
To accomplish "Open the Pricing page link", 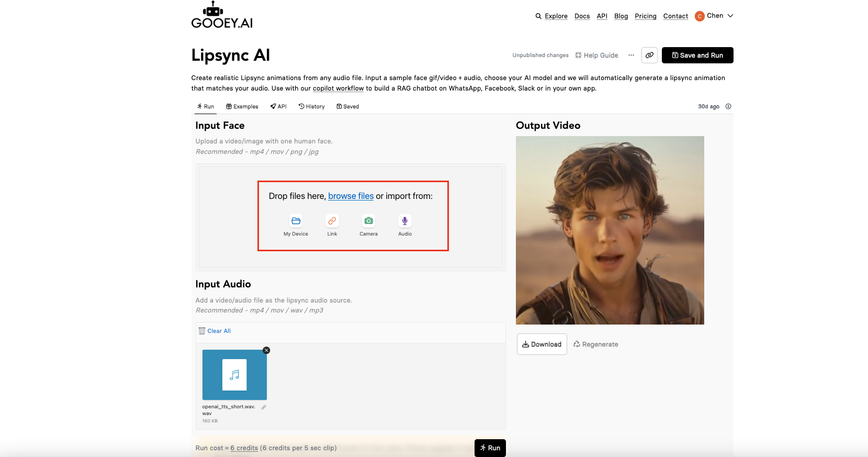I will (x=645, y=16).
